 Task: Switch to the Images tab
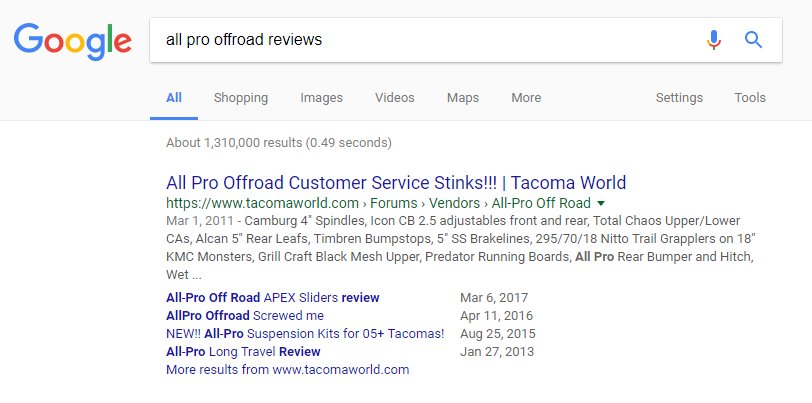pos(322,97)
